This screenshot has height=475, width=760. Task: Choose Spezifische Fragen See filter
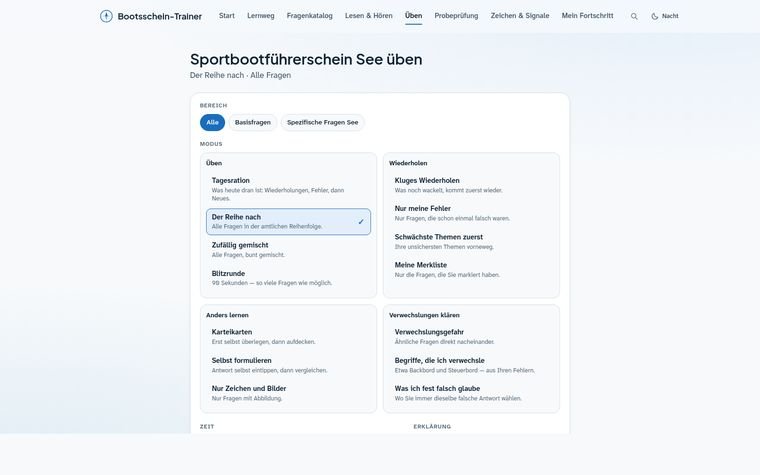pyautogui.click(x=322, y=122)
